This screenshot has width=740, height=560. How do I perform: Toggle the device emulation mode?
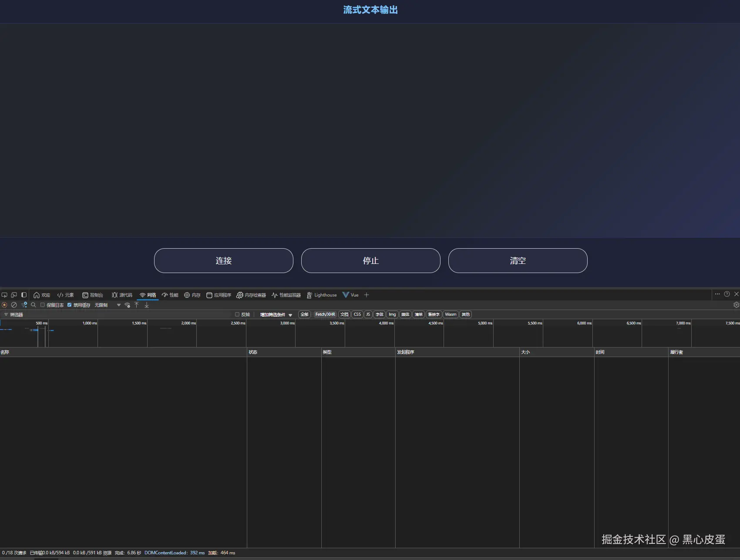(13, 295)
